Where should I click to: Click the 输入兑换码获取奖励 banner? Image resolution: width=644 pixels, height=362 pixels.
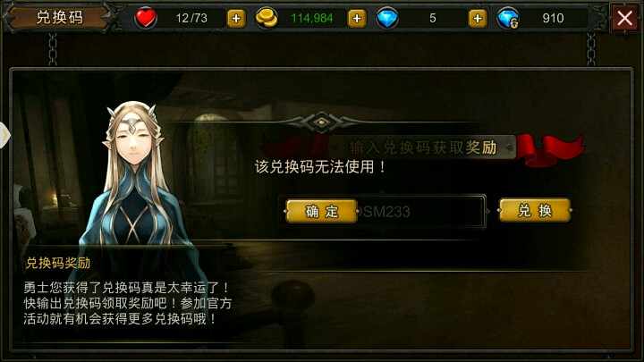pos(422,147)
